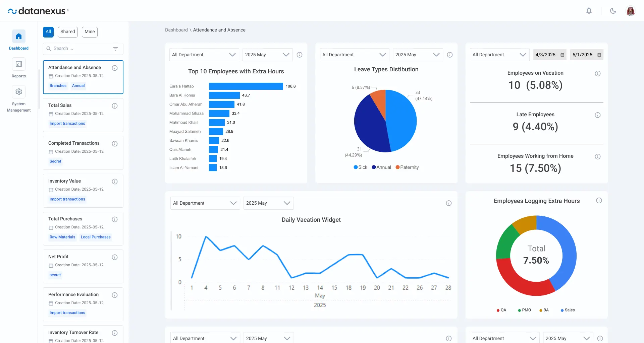
Task: Open 2025 May dropdown in Leave Types widget
Action: 417,55
